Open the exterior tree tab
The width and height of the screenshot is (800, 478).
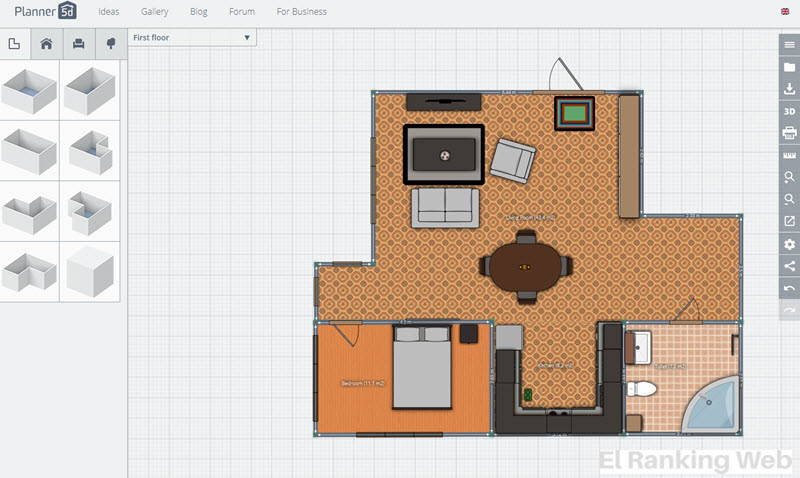(108, 44)
